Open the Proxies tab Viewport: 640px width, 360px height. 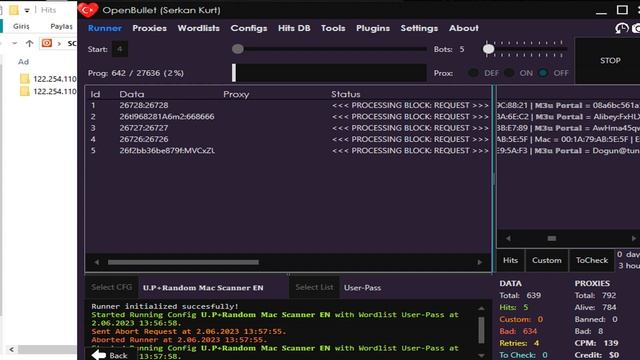[149, 28]
